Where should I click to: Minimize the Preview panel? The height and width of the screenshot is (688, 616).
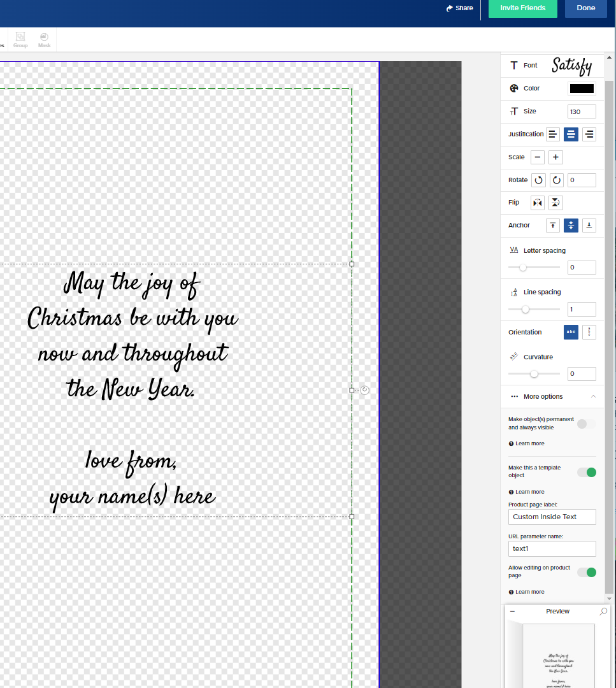point(512,611)
